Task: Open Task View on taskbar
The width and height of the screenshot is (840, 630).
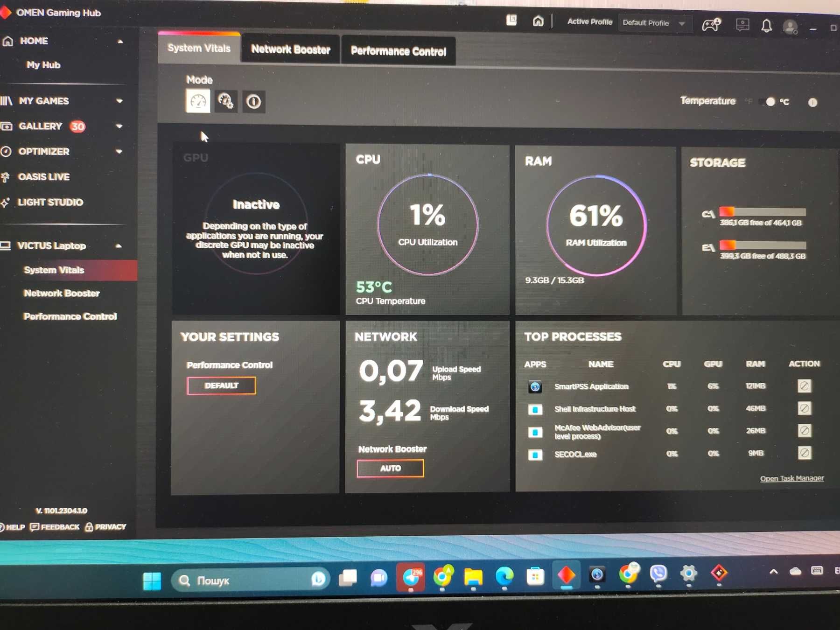Action: (x=348, y=578)
